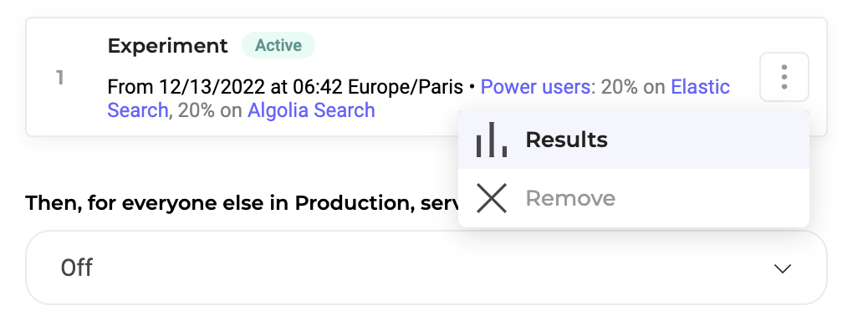This screenshot has height=316, width=868.
Task: Expand the Off serve dropdown
Action: 426,268
